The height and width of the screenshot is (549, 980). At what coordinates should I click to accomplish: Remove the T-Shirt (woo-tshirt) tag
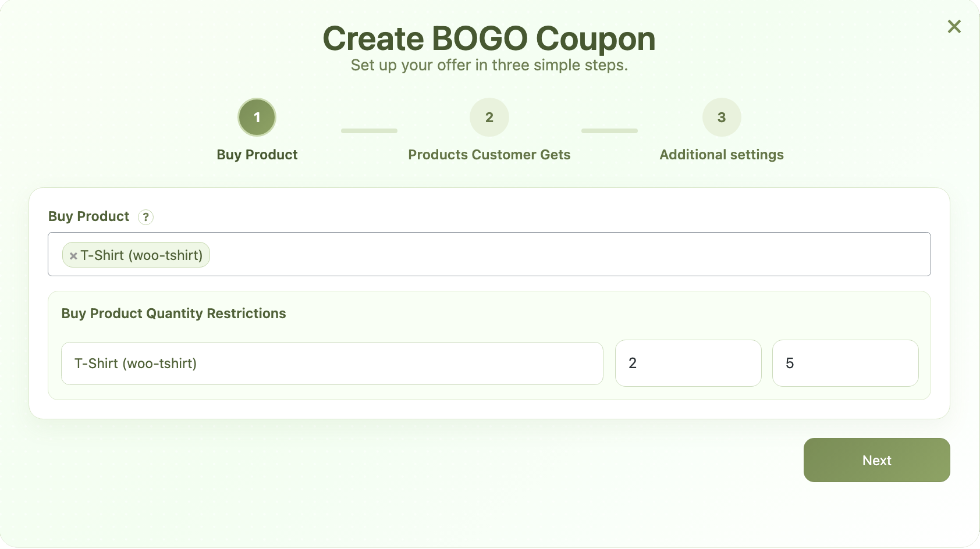tap(73, 256)
